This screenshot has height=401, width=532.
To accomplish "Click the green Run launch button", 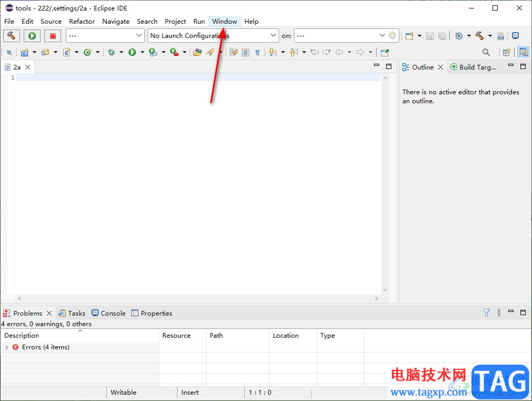I will 32,36.
